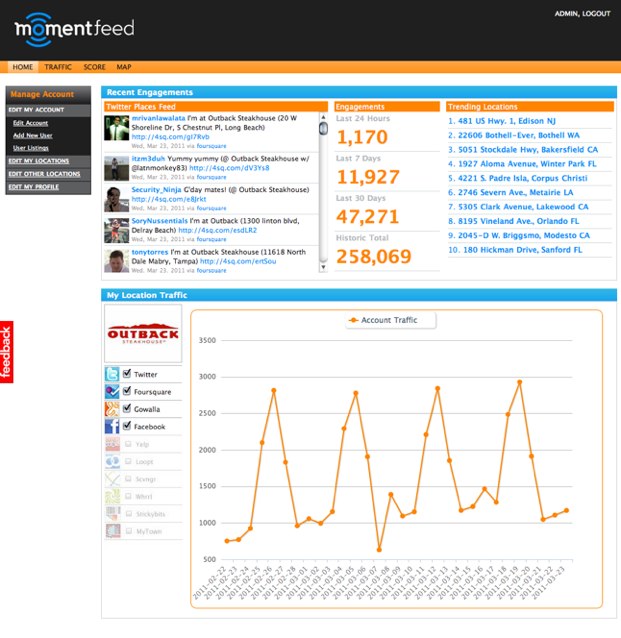
Task: Click the Twitter bird icon
Action: (x=112, y=374)
